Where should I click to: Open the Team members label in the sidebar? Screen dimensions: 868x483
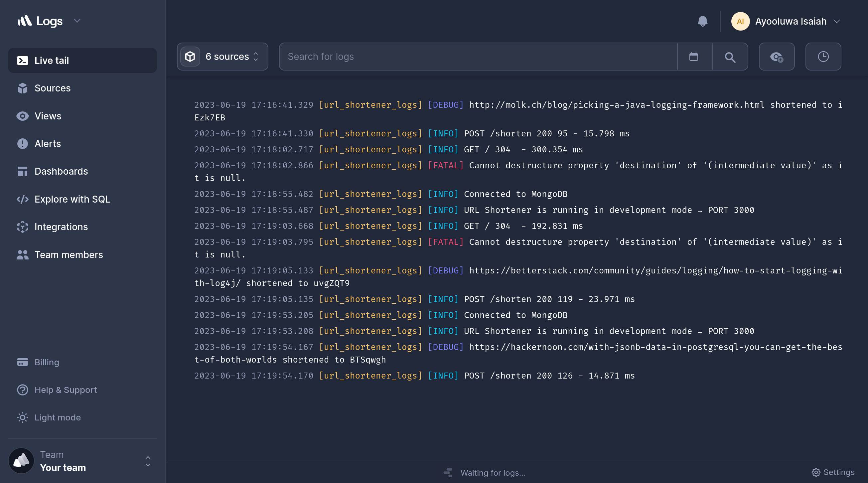(69, 255)
